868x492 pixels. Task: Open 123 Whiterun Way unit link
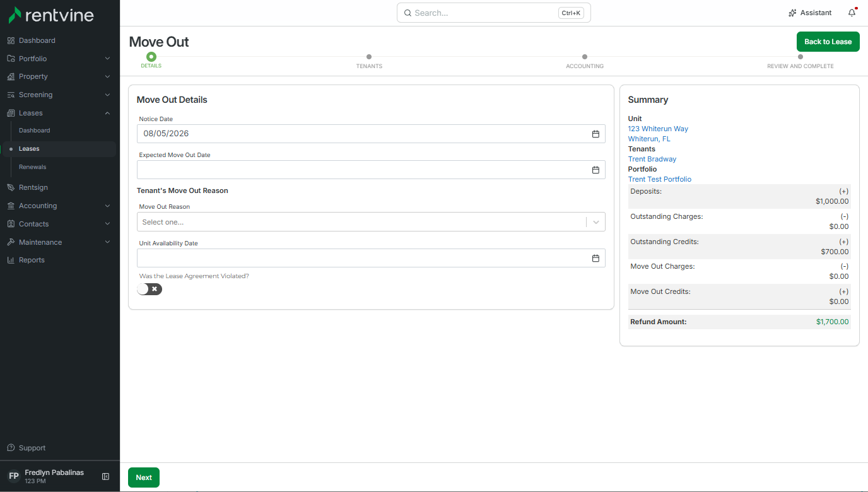pyautogui.click(x=658, y=129)
